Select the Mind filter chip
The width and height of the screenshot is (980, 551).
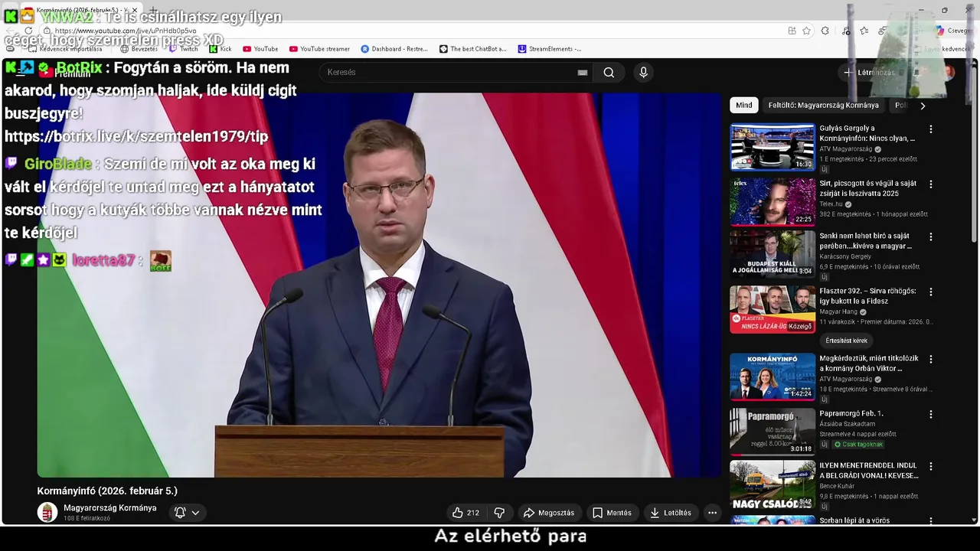[743, 106]
